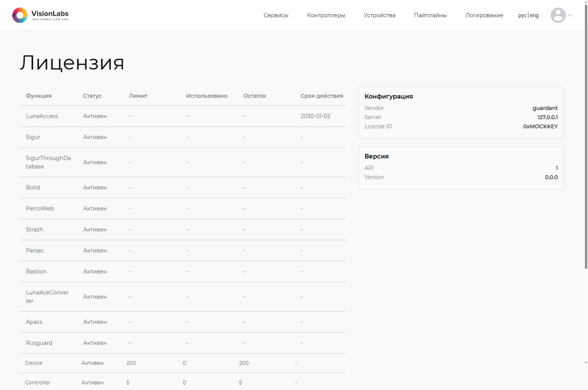Go to the Устройства menu
This screenshot has width=588, height=390.
tap(379, 15)
